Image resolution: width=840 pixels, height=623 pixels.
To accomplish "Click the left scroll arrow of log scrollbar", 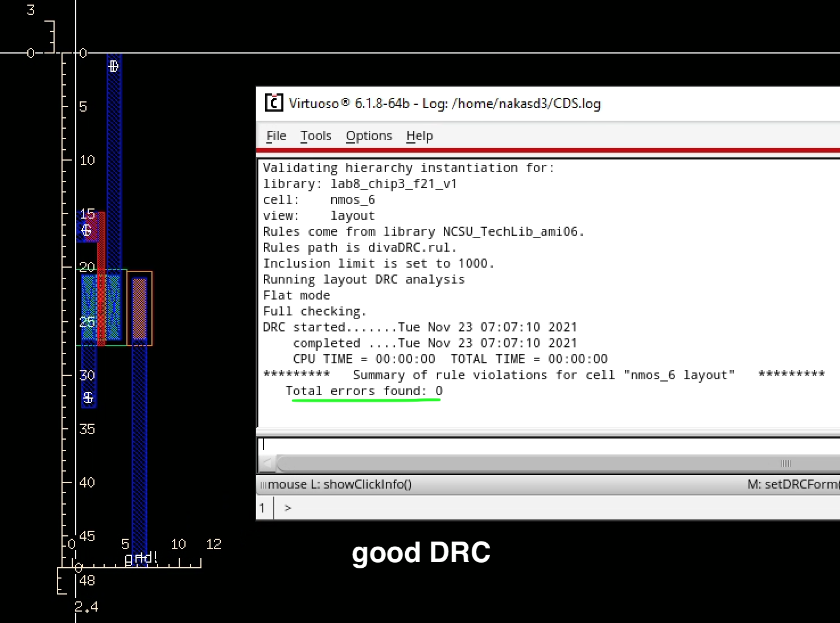I will [267, 463].
